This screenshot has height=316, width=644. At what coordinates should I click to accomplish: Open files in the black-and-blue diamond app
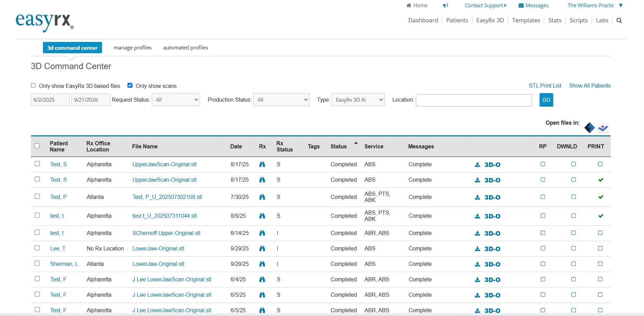coord(589,128)
